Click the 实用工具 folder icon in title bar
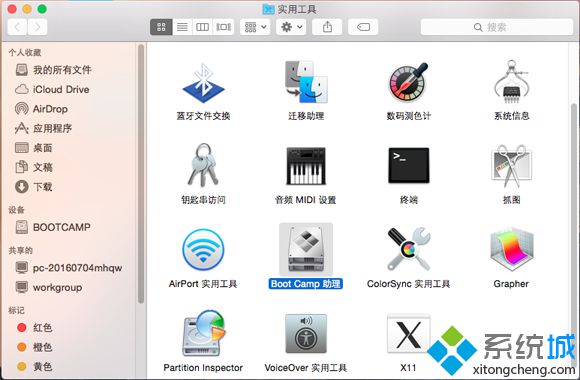 pos(268,9)
